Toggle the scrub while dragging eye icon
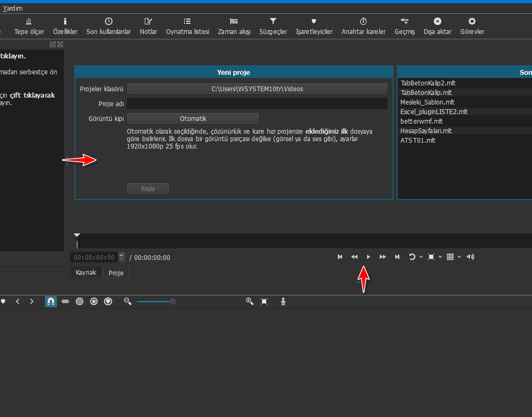This screenshot has width=532, height=417. (65, 301)
